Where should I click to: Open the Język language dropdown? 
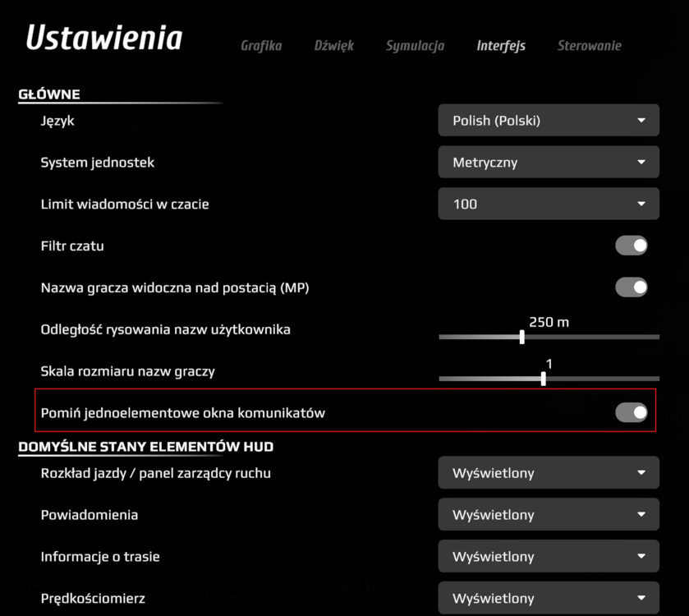pyautogui.click(x=548, y=121)
